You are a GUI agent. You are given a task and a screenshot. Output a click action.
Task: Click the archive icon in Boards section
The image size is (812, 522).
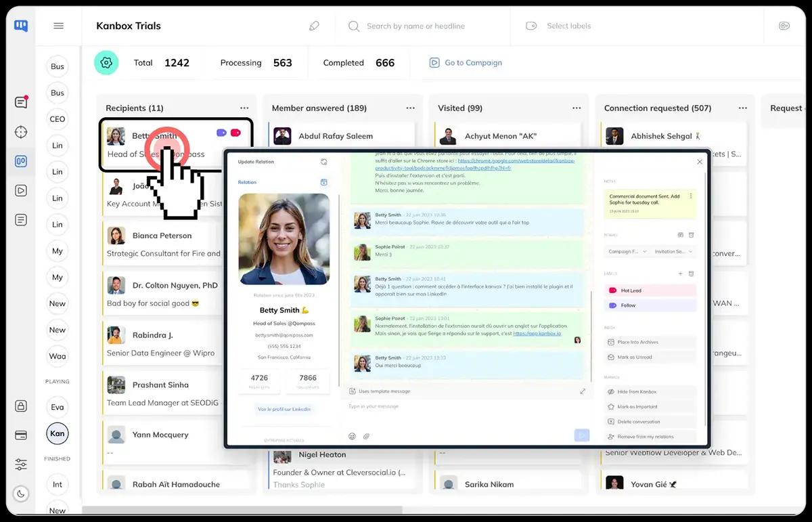[x=691, y=235]
